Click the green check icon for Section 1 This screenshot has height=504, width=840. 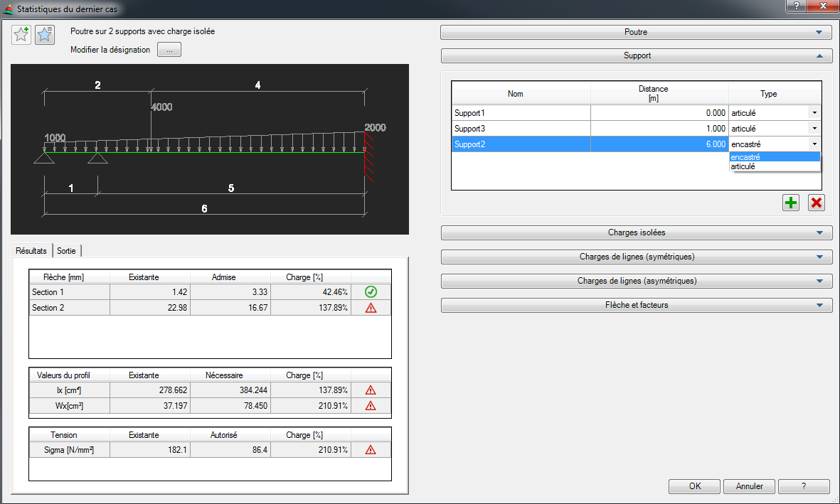point(370,292)
